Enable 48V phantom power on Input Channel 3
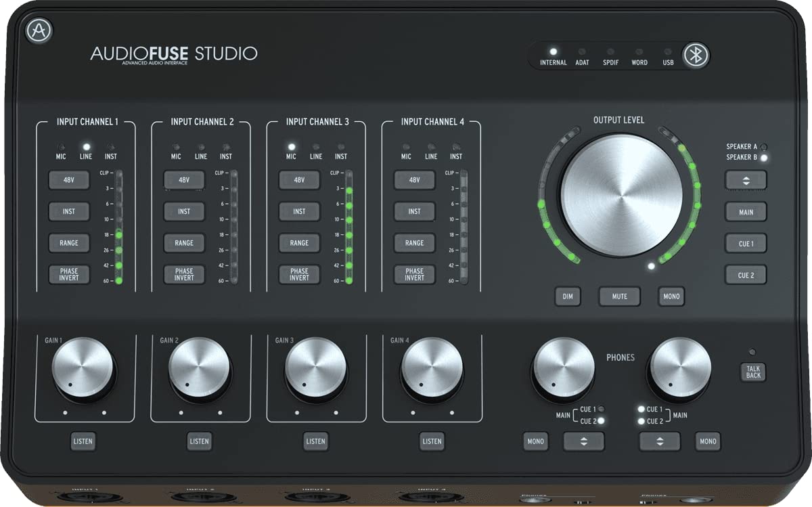Screen dimensions: 812x507 298,179
